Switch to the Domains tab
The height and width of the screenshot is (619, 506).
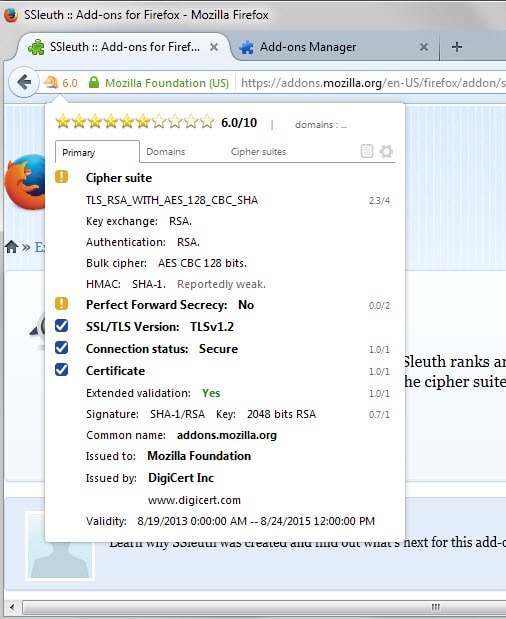[x=166, y=152]
